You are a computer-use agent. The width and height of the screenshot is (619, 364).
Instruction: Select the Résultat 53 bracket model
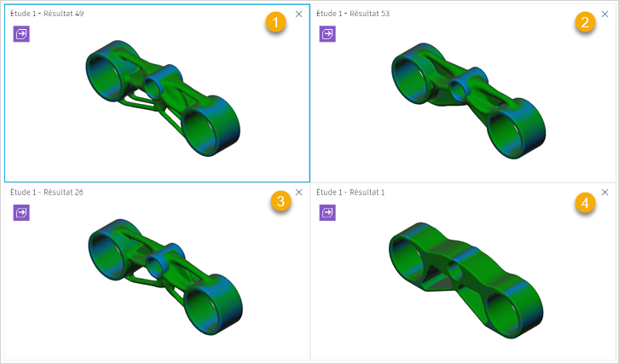(x=469, y=101)
